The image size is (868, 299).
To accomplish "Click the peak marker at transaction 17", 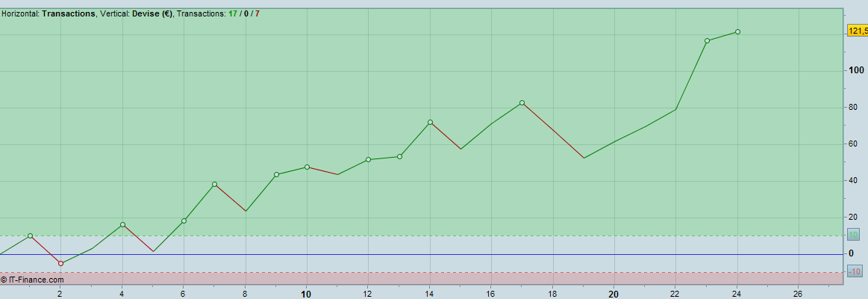I will [x=522, y=102].
